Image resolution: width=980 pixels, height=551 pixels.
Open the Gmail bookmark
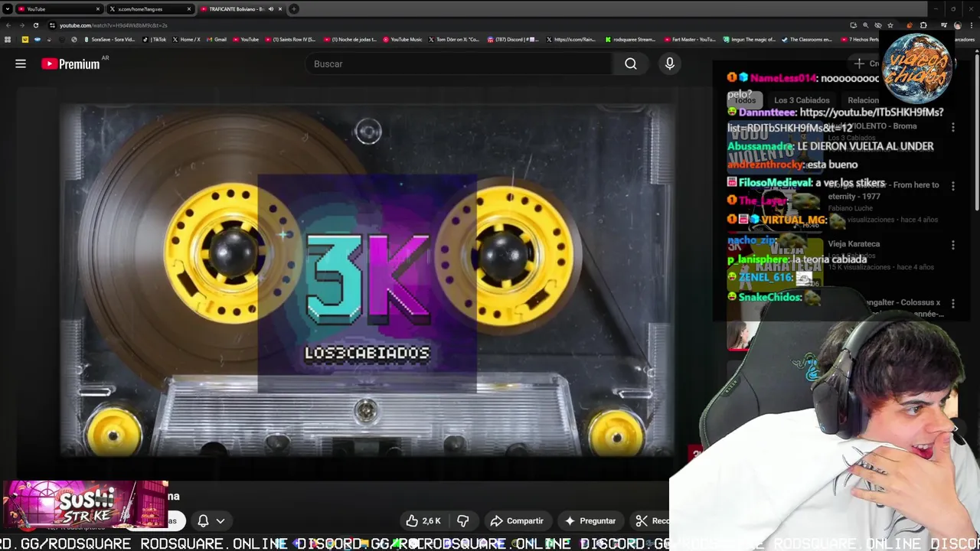216,39
